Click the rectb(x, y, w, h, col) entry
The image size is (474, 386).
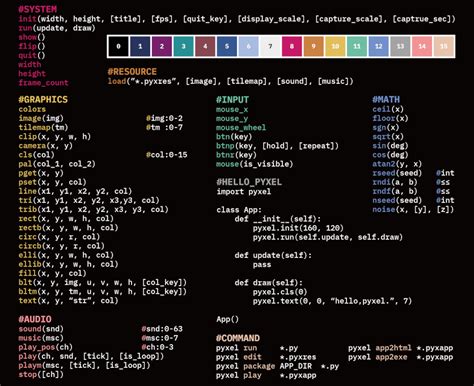click(68, 228)
